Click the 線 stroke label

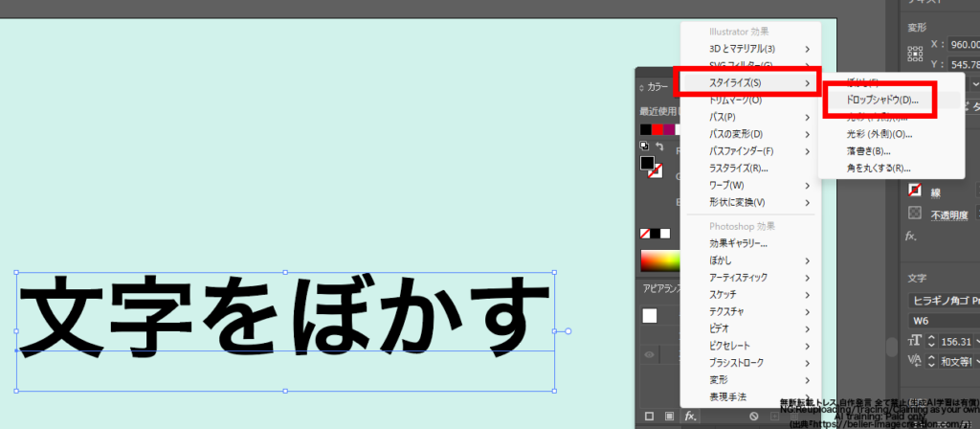coord(936,193)
